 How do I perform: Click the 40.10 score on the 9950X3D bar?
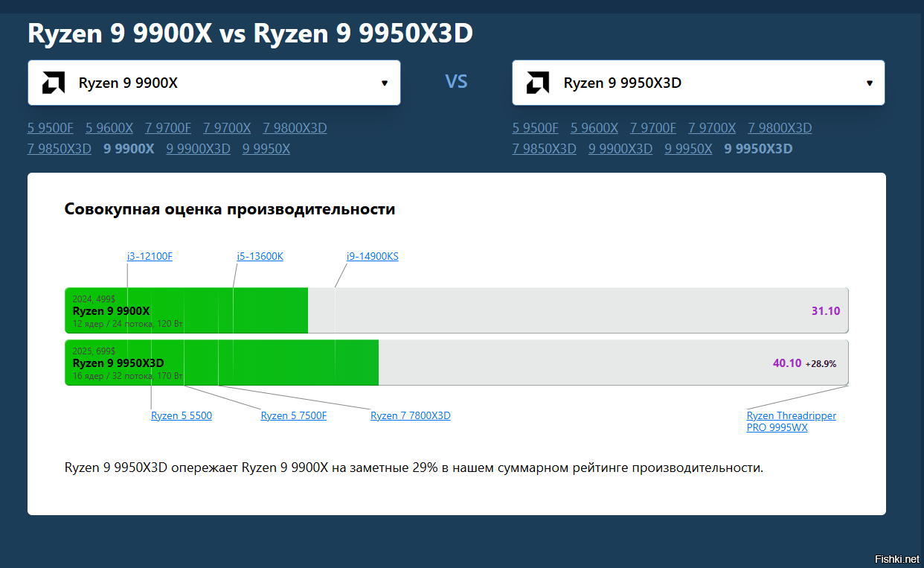click(787, 363)
